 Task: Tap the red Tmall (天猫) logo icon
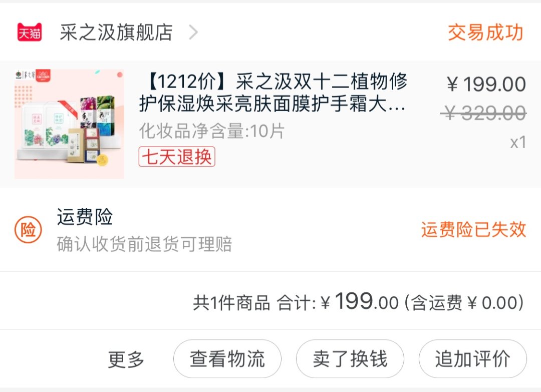coord(30,32)
